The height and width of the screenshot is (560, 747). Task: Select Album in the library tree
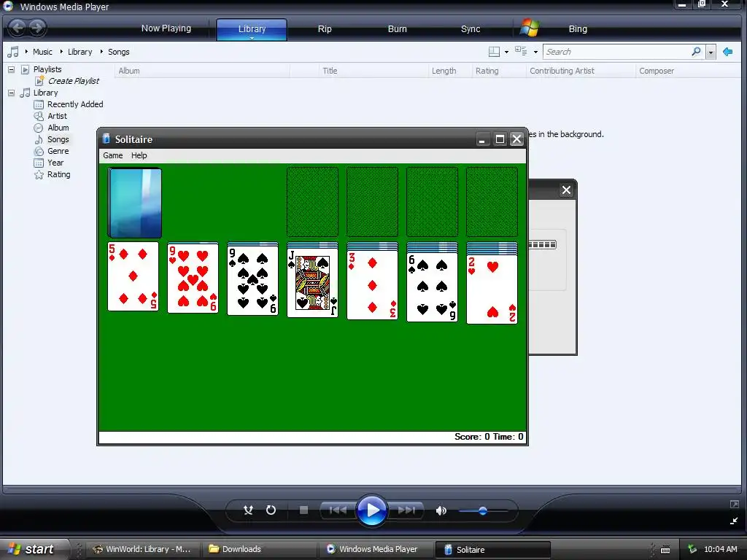point(58,128)
